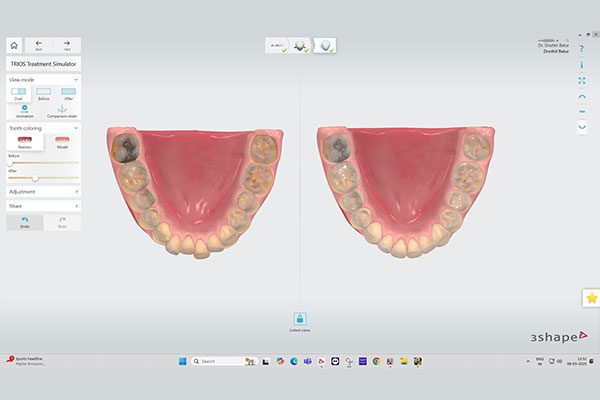
Task: Click the After 3D jaw model
Action: tap(406, 191)
